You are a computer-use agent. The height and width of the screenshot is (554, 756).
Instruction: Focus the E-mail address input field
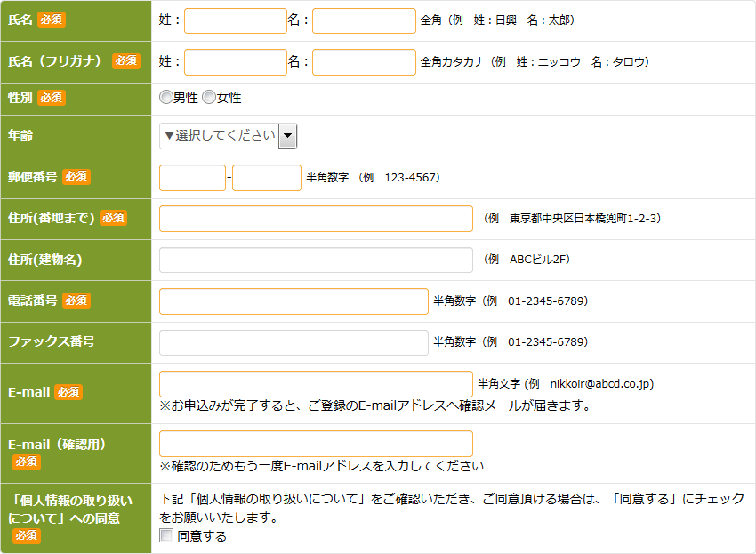click(x=316, y=384)
